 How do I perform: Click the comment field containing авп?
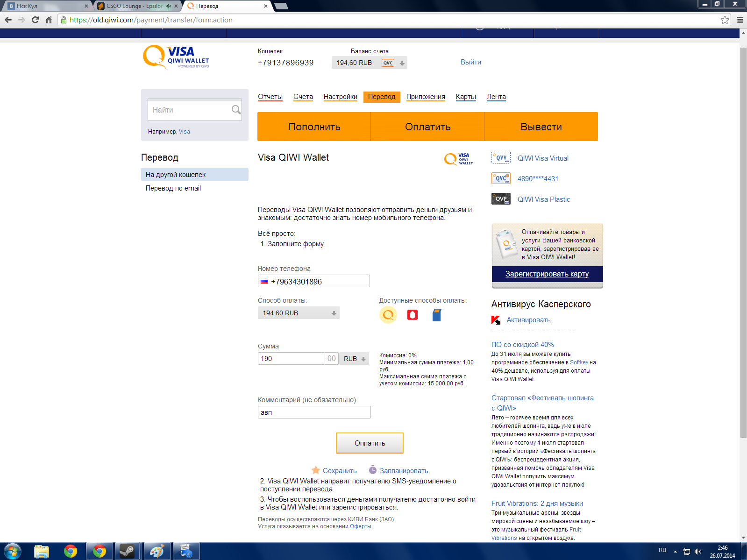tap(314, 412)
